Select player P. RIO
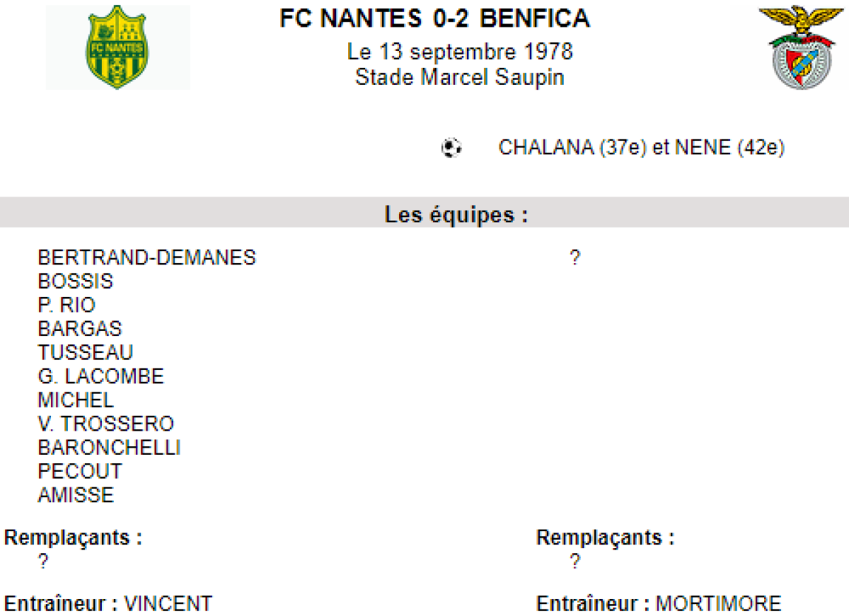The image size is (849, 616). (x=67, y=305)
